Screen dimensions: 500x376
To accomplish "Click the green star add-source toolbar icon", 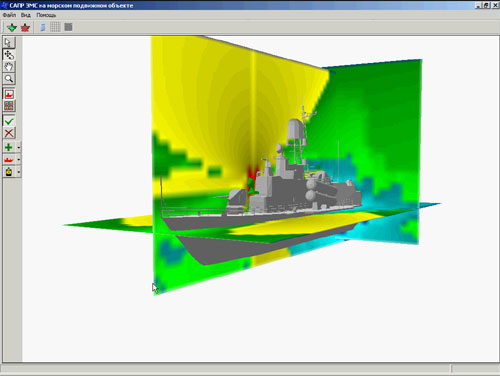I will click(12, 27).
